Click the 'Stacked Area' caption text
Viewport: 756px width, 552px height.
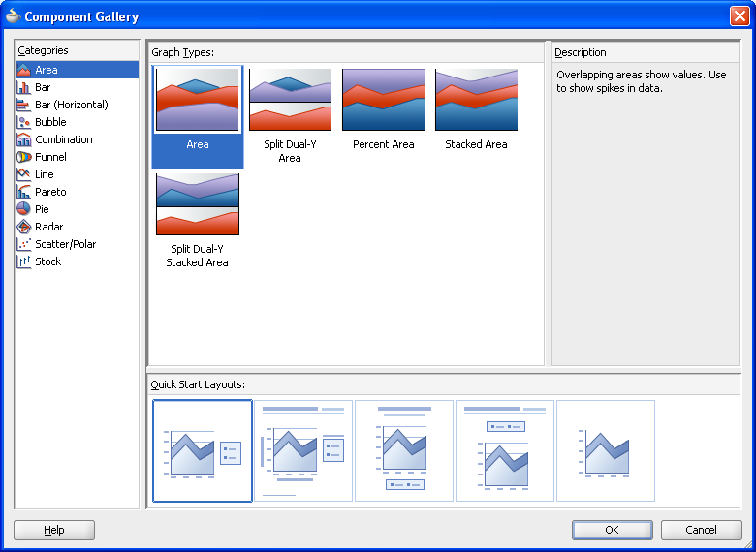(x=476, y=144)
